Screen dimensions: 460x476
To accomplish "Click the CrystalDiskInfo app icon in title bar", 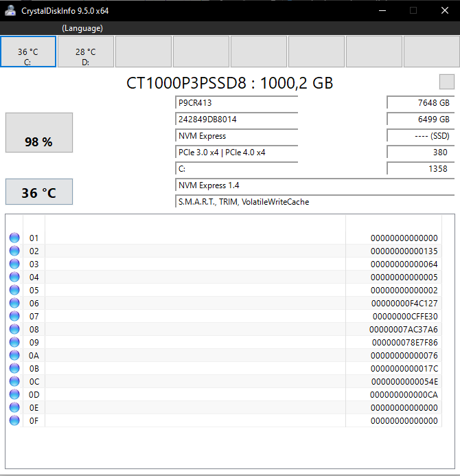I will (x=10, y=10).
